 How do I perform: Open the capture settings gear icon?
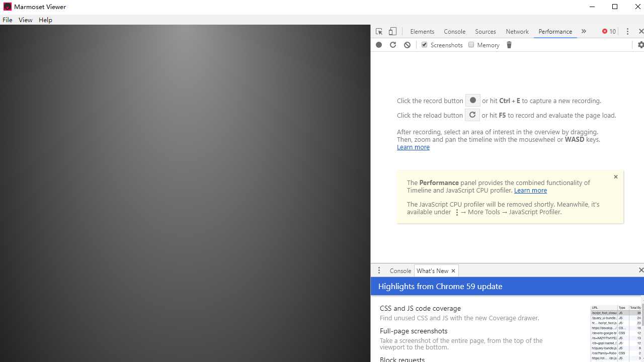640,45
